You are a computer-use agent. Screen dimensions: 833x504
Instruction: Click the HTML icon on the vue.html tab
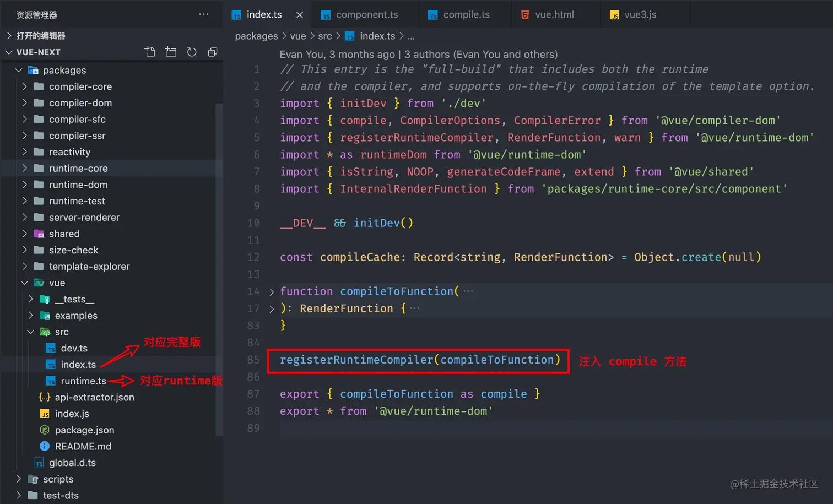[525, 15]
